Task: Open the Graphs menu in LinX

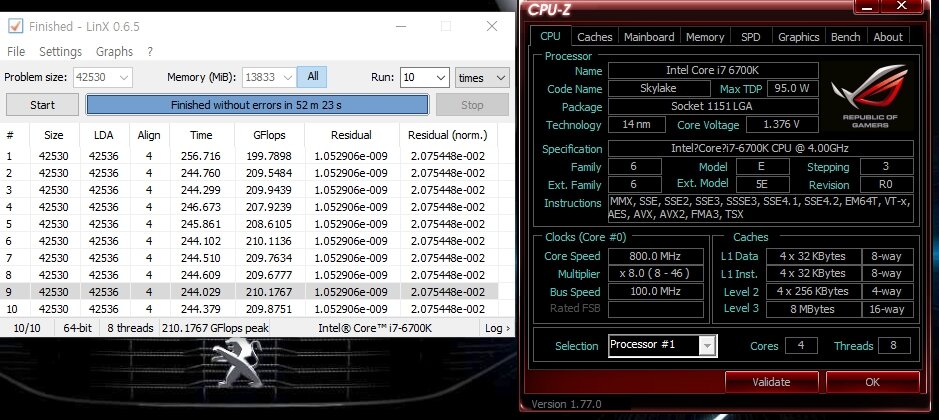Action: [x=114, y=52]
